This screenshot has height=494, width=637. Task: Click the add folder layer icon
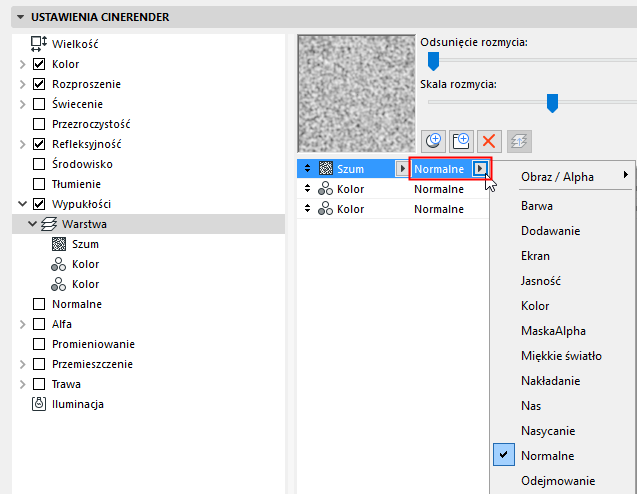[461, 141]
